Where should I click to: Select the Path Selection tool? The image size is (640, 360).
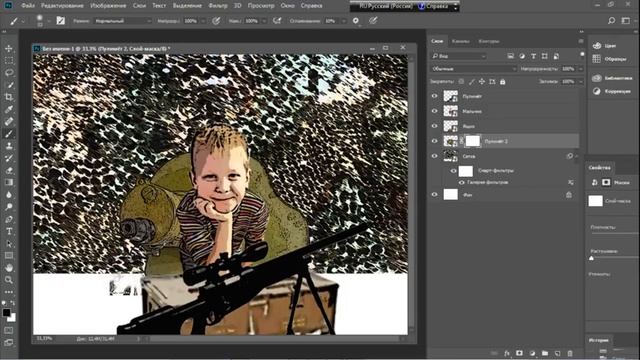(9, 244)
